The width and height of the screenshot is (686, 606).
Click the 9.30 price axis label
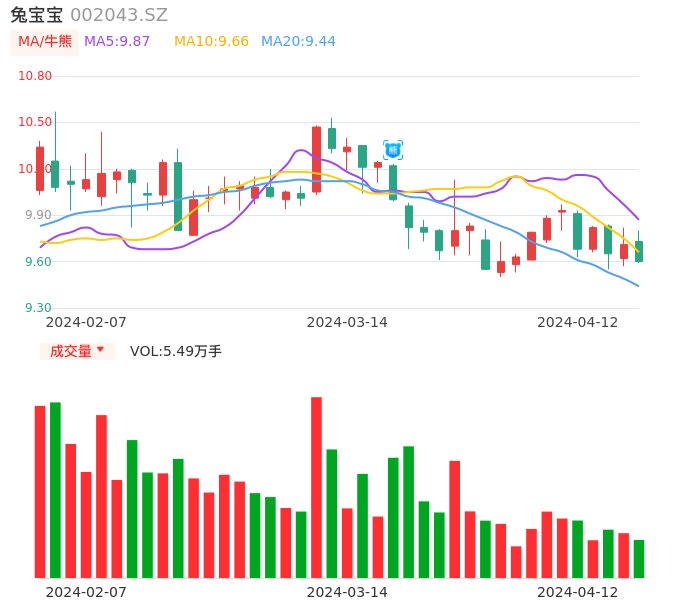click(x=38, y=308)
